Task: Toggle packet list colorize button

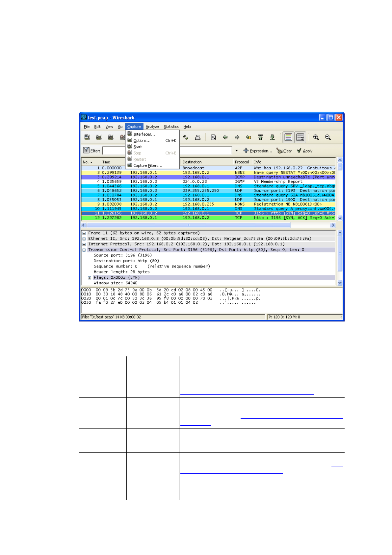Action: [x=288, y=137]
